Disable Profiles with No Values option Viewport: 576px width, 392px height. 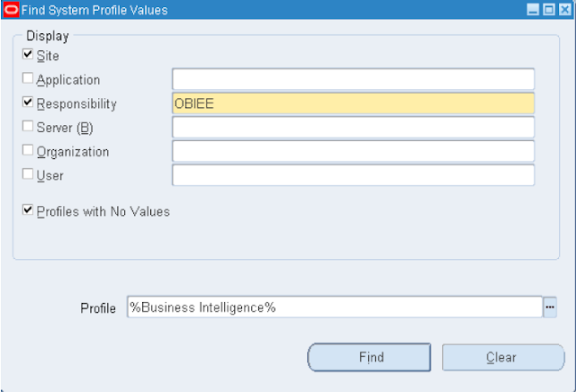(28, 211)
